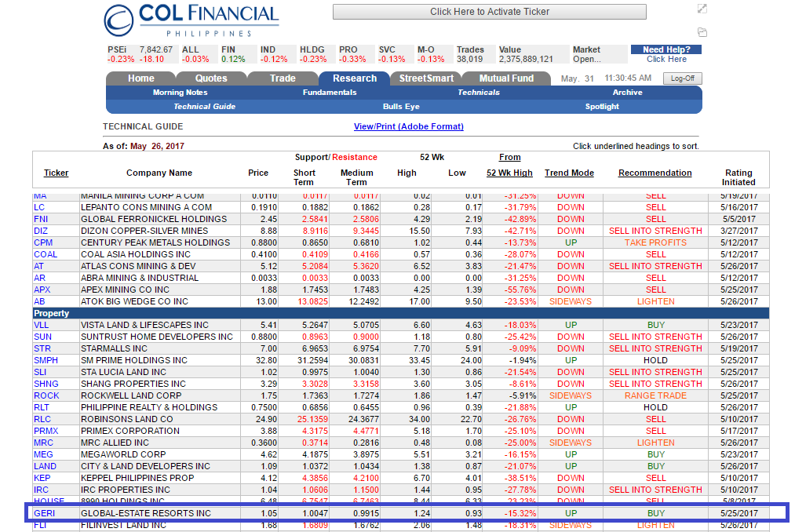This screenshot has height=532, width=795.
Task: Open the SMPH ticker link
Action: point(46,360)
